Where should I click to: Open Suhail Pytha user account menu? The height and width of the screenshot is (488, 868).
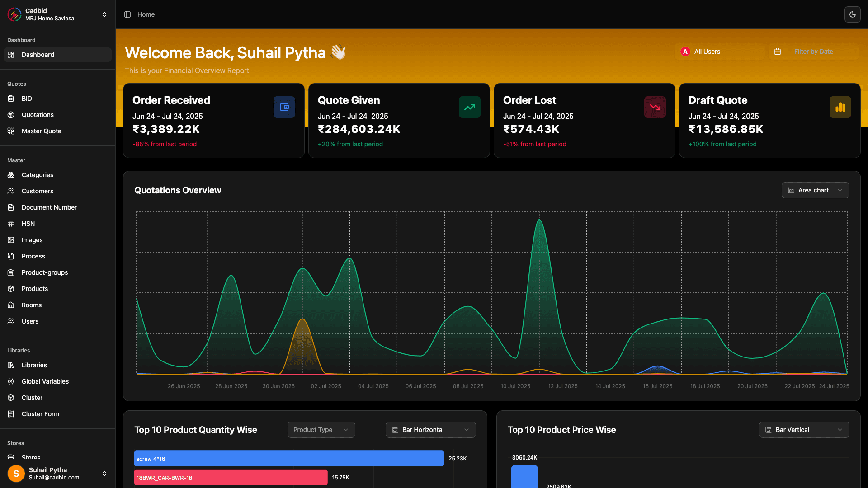click(x=57, y=474)
